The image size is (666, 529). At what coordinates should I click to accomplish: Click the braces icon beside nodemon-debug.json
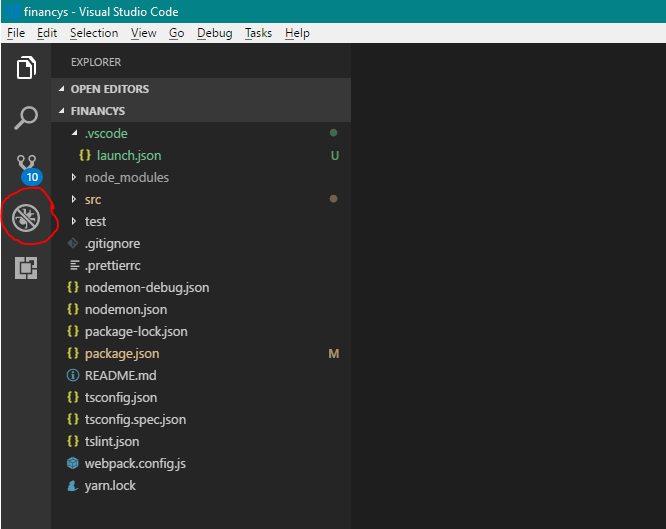point(73,287)
